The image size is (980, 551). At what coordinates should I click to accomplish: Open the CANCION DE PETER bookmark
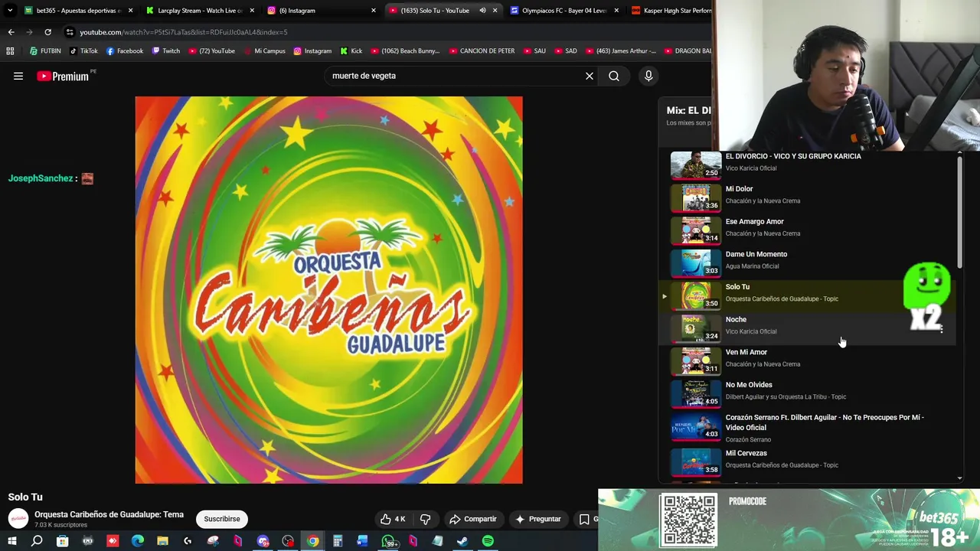(482, 51)
